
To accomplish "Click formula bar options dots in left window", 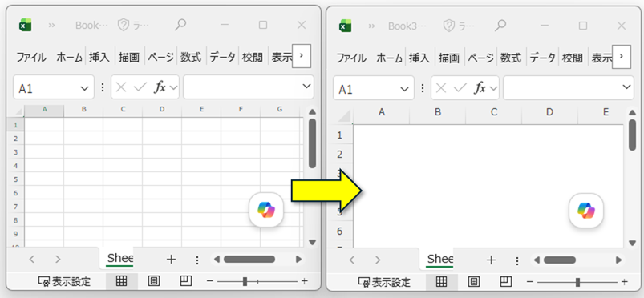I will point(103,87).
